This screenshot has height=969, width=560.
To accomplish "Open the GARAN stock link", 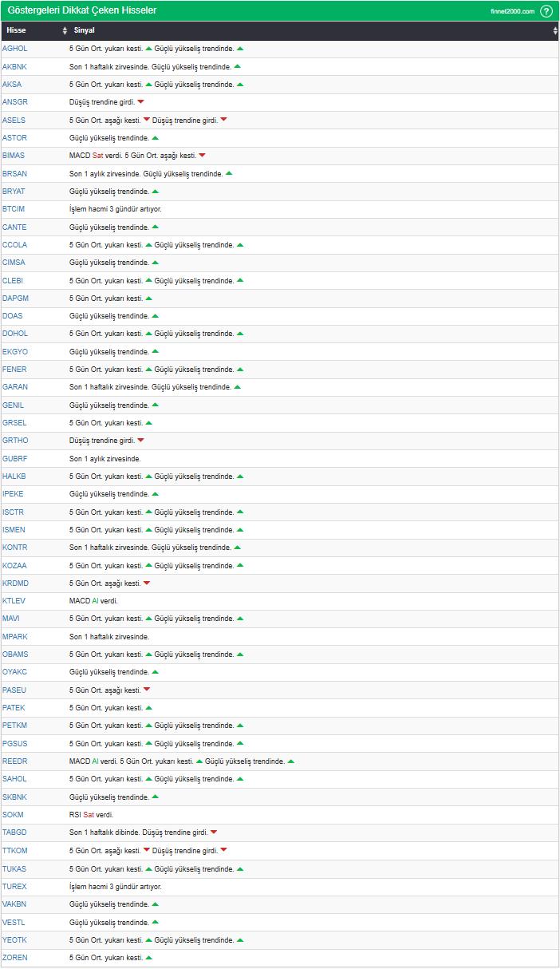I will coord(15,387).
